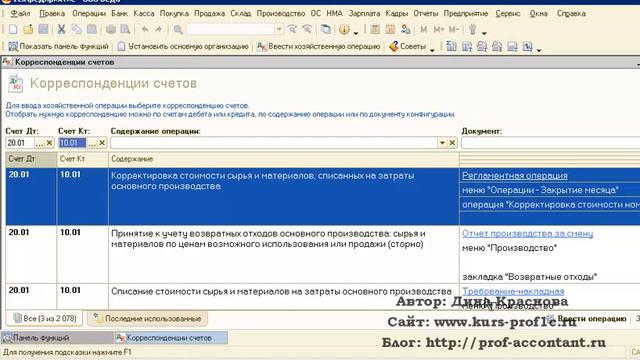This screenshot has width=640, height=360.
Task: Clear the Счет Дт field
Action: click(x=49, y=143)
